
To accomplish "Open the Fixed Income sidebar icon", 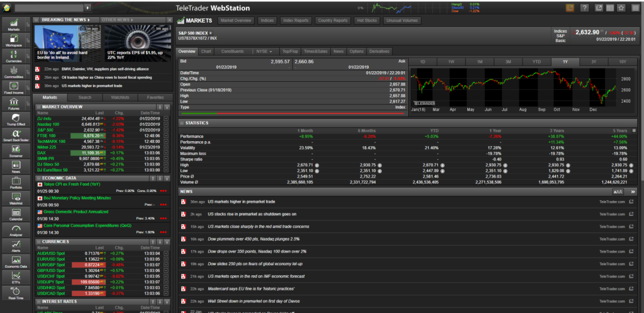I will click(x=14, y=88).
